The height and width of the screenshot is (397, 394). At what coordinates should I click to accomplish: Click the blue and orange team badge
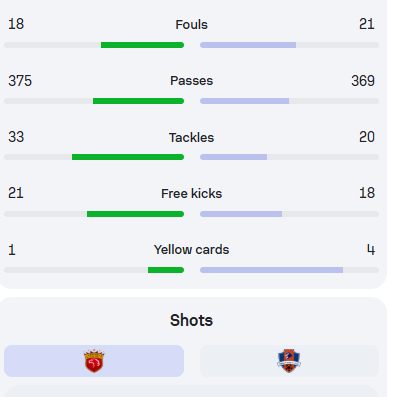[x=289, y=361]
